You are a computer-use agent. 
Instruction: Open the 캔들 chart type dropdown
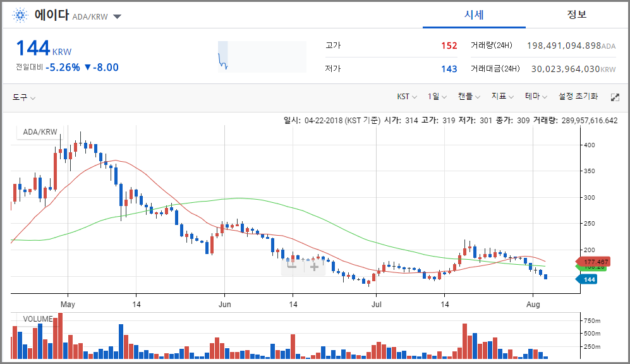(469, 97)
